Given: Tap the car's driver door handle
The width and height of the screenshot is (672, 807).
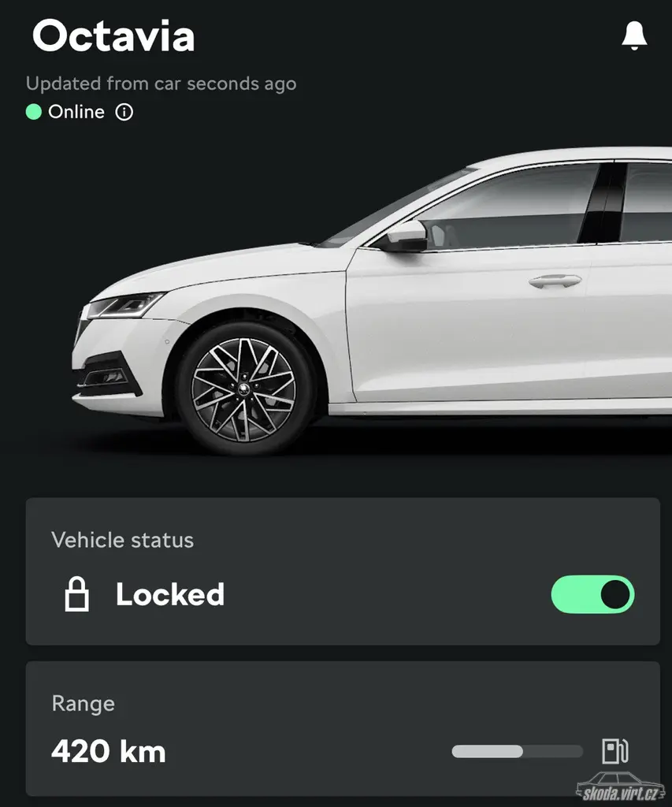Looking at the screenshot, I should click(x=555, y=281).
